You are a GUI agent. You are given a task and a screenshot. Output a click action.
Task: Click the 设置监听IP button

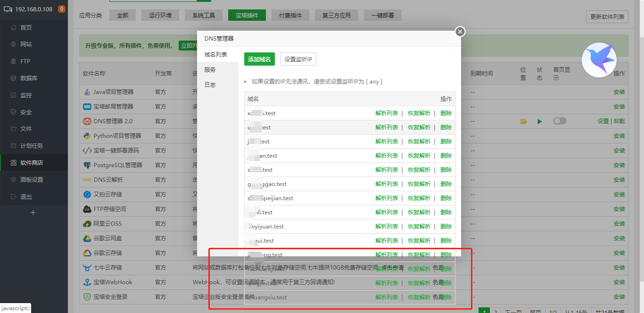point(298,59)
